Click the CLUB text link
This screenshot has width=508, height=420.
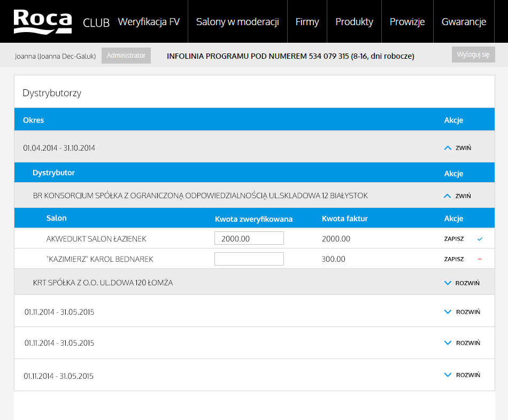(x=96, y=22)
